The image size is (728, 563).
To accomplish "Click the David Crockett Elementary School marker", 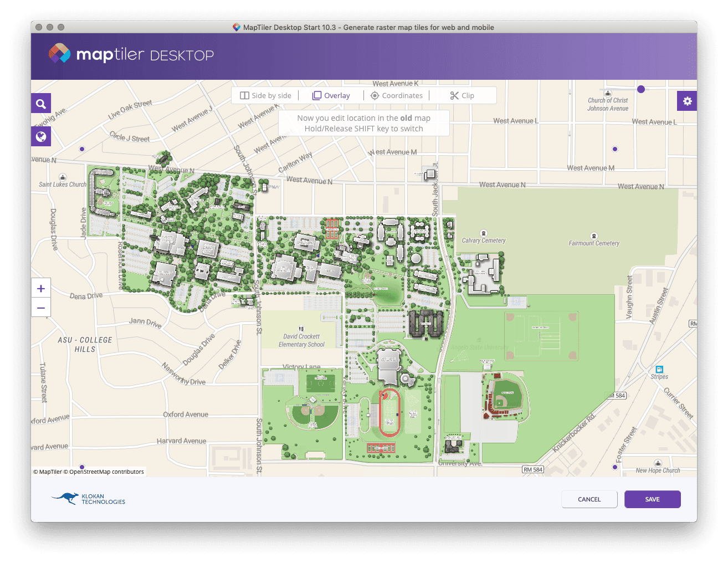I will point(301,329).
